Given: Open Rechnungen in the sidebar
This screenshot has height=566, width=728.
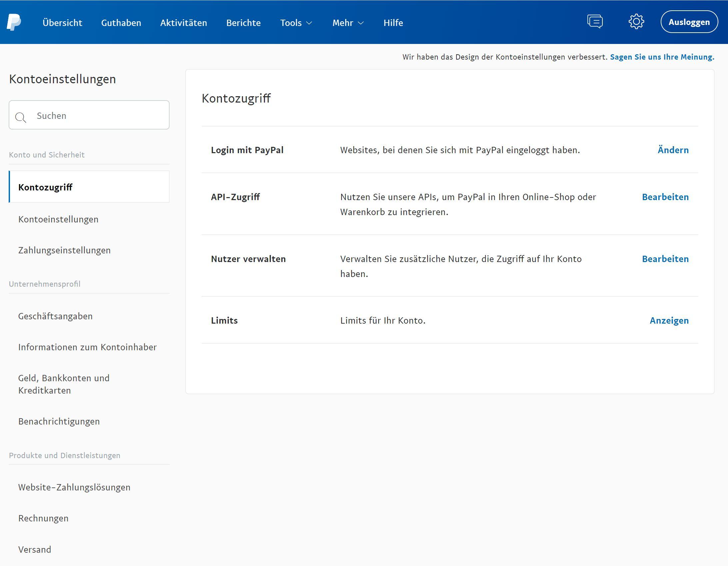Looking at the screenshot, I should pyautogui.click(x=43, y=518).
